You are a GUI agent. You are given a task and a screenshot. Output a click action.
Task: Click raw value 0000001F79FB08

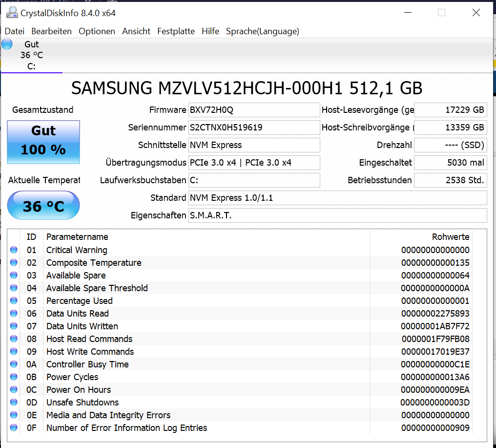[x=435, y=339]
